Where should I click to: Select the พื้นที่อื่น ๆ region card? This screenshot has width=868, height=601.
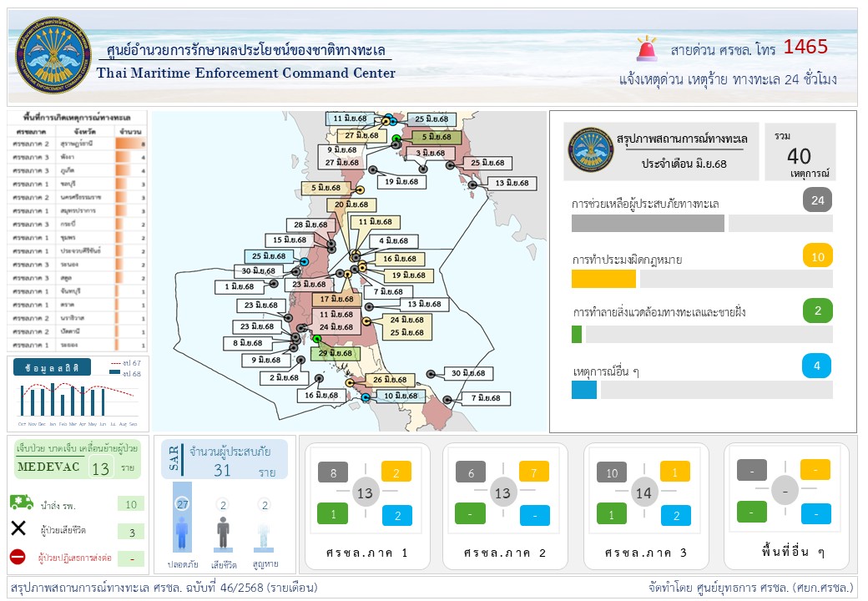pos(786,505)
